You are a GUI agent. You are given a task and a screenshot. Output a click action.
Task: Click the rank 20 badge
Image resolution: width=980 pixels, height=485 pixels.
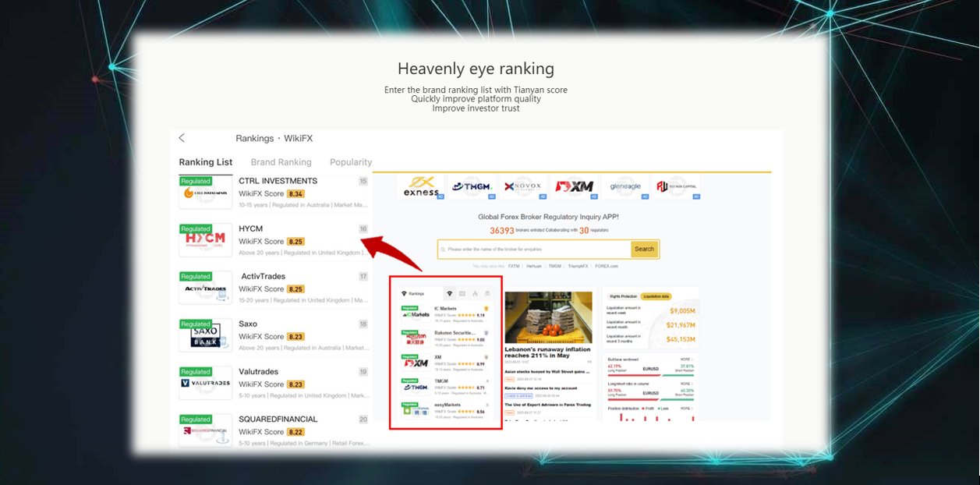(363, 420)
